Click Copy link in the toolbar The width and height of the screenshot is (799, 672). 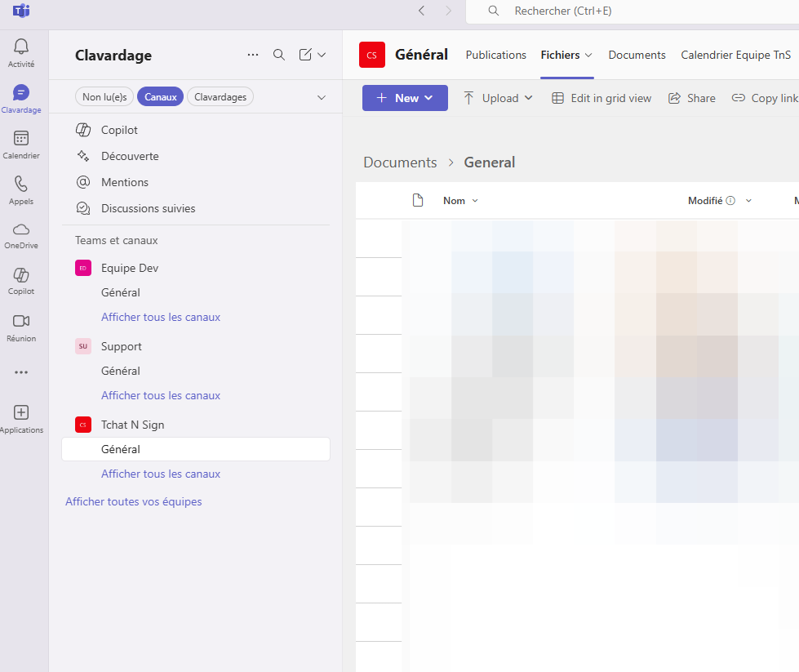tap(765, 98)
